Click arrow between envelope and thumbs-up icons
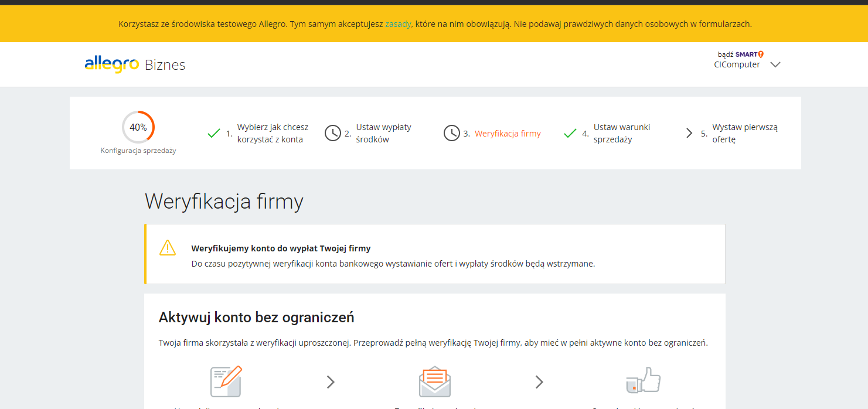Image resolution: width=868 pixels, height=409 pixels. click(x=539, y=382)
